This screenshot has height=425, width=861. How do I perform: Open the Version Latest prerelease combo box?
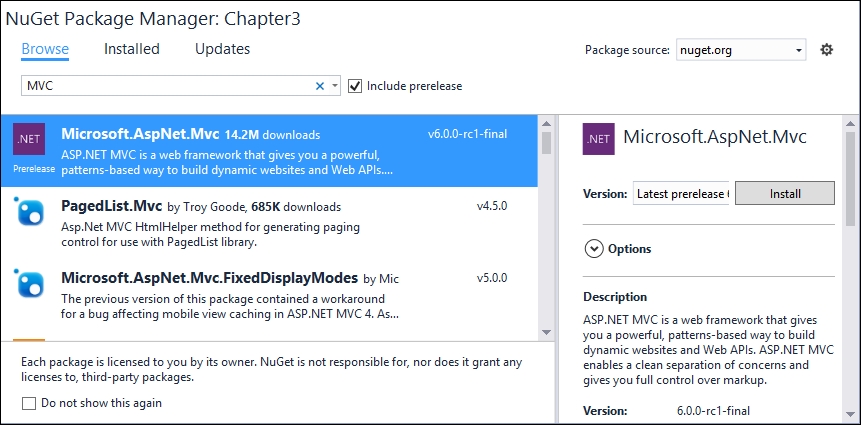coord(681,194)
